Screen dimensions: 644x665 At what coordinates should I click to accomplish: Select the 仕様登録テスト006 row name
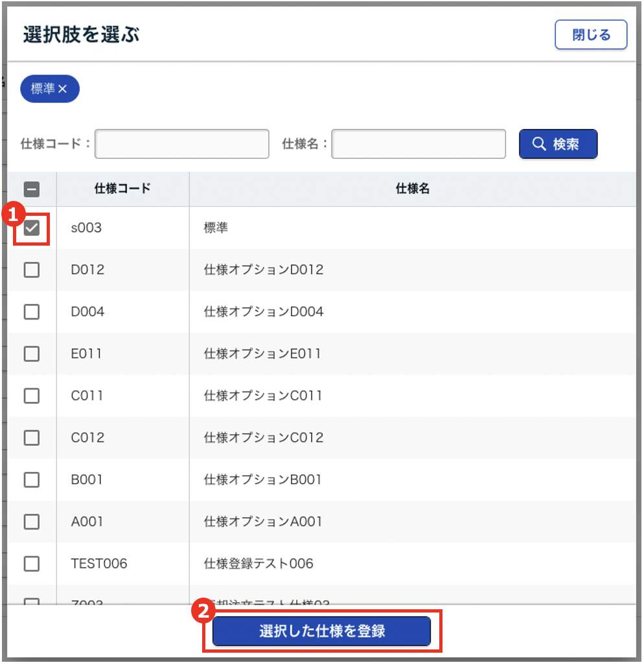259,564
